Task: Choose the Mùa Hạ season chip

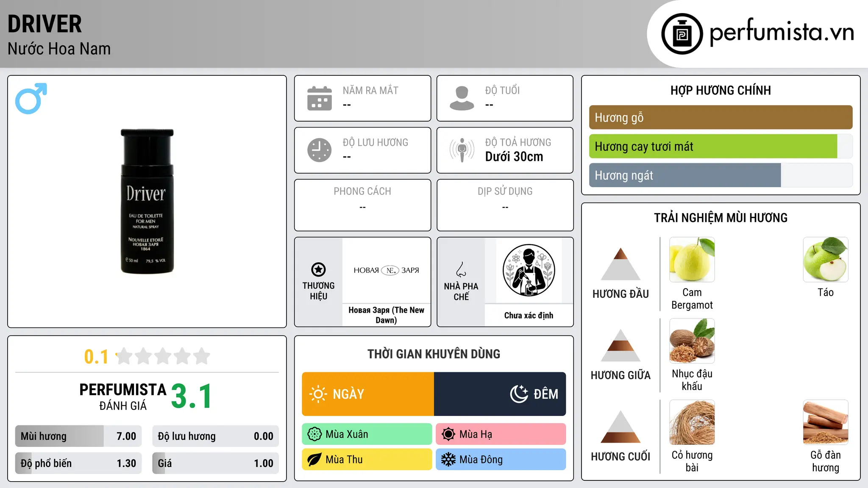Action: point(501,434)
